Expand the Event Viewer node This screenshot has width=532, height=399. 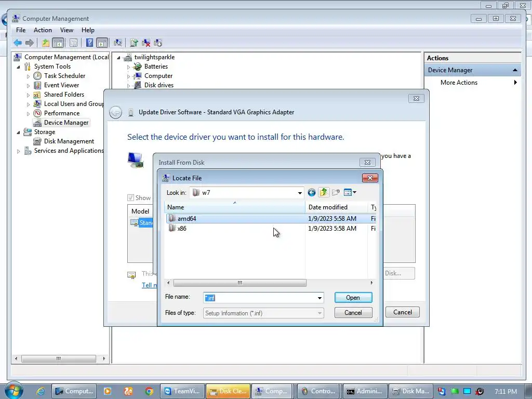(29, 86)
